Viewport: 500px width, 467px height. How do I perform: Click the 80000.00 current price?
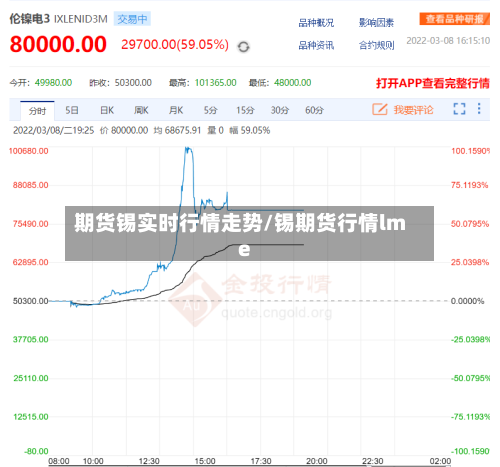58,44
